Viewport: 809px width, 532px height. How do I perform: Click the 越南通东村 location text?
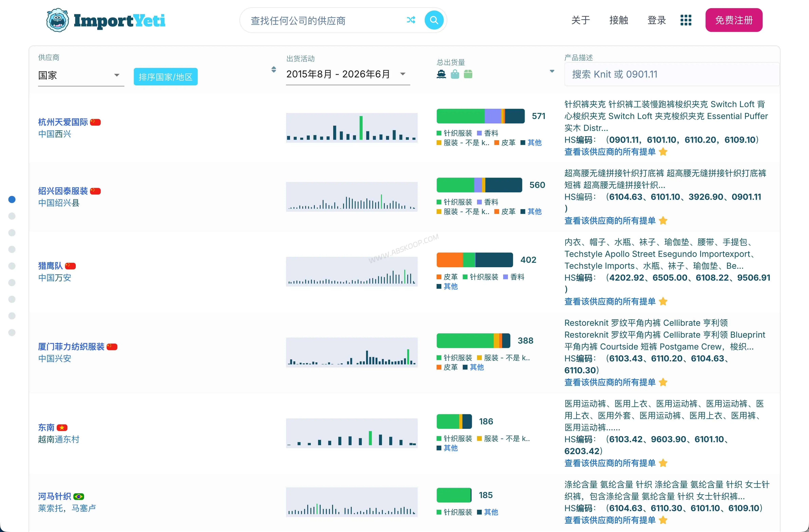click(x=59, y=440)
